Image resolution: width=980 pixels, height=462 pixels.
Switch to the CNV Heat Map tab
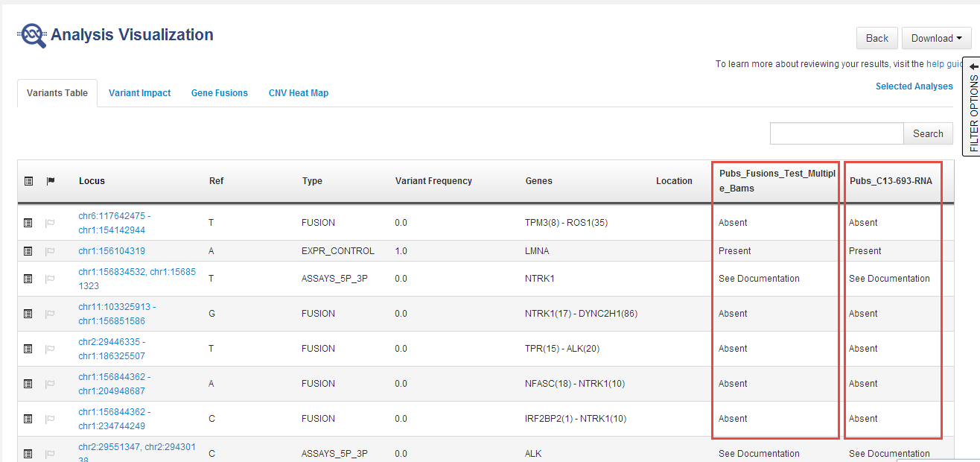(x=298, y=93)
